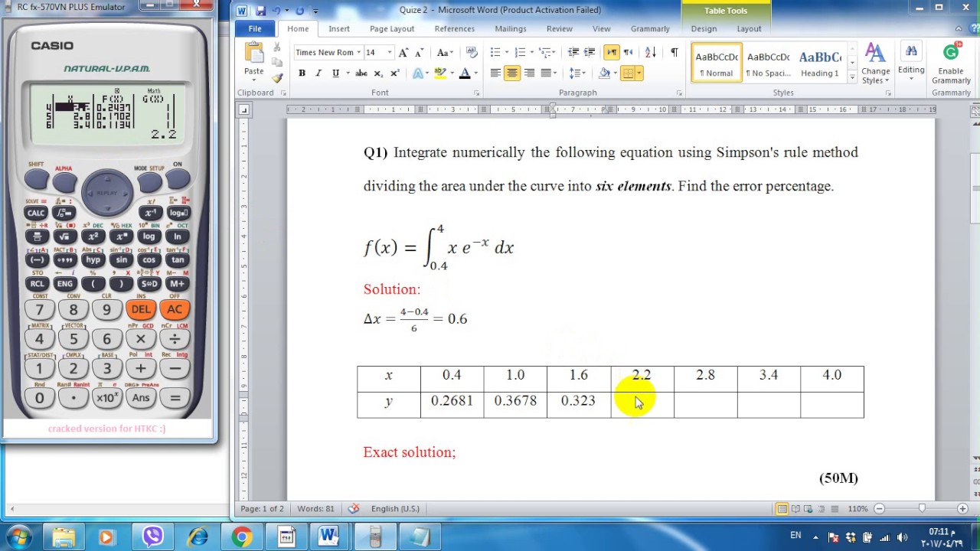Image resolution: width=980 pixels, height=551 pixels.
Task: Apply No Spacing style
Action: [768, 64]
